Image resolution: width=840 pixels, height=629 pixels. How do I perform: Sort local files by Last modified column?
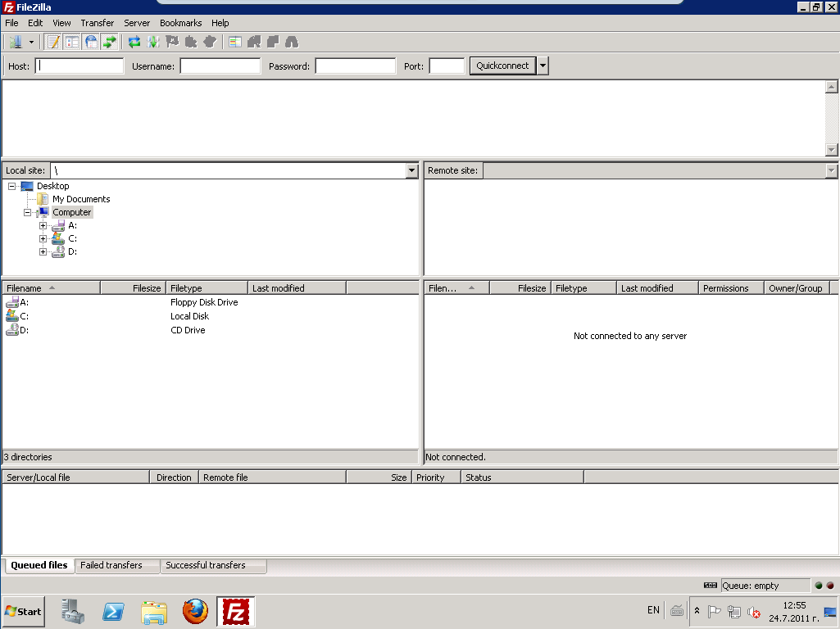tap(297, 288)
